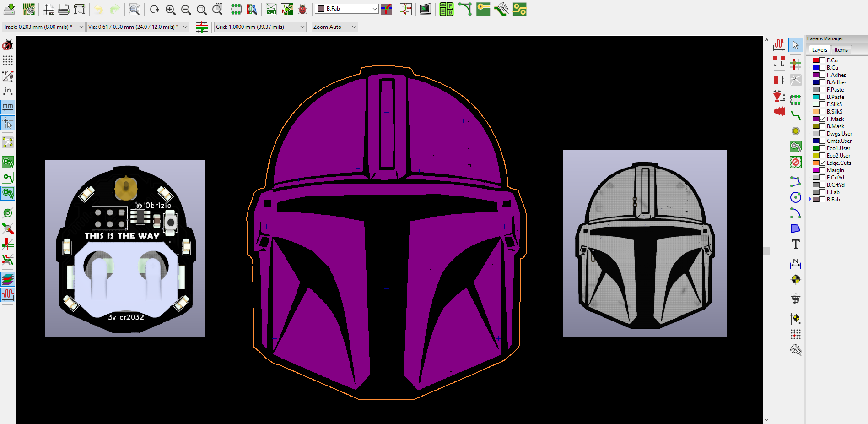This screenshot has width=868, height=424.
Task: Undo the last action
Action: [x=99, y=9]
